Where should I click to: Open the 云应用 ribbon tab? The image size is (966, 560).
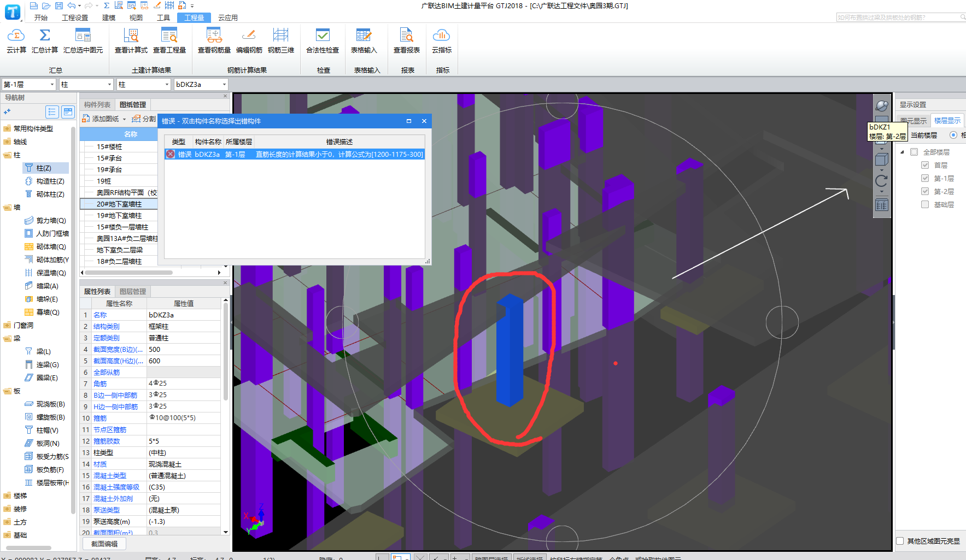point(228,17)
